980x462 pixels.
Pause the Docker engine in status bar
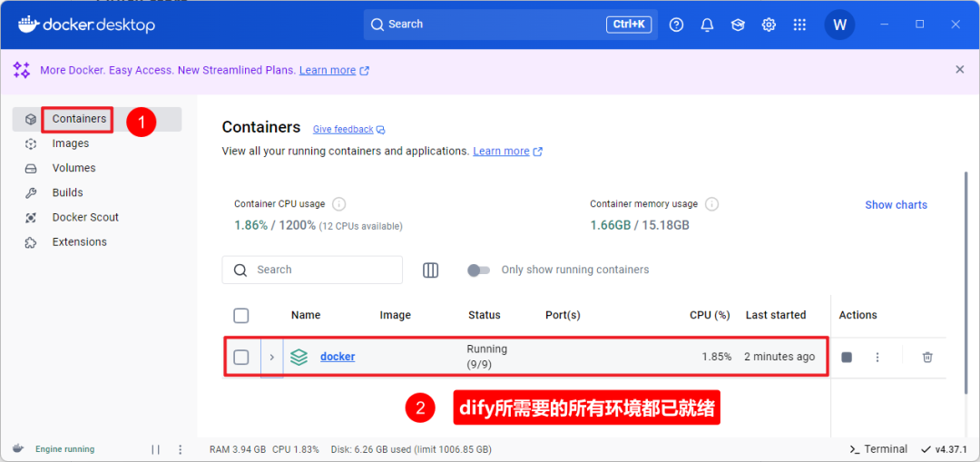(156, 449)
